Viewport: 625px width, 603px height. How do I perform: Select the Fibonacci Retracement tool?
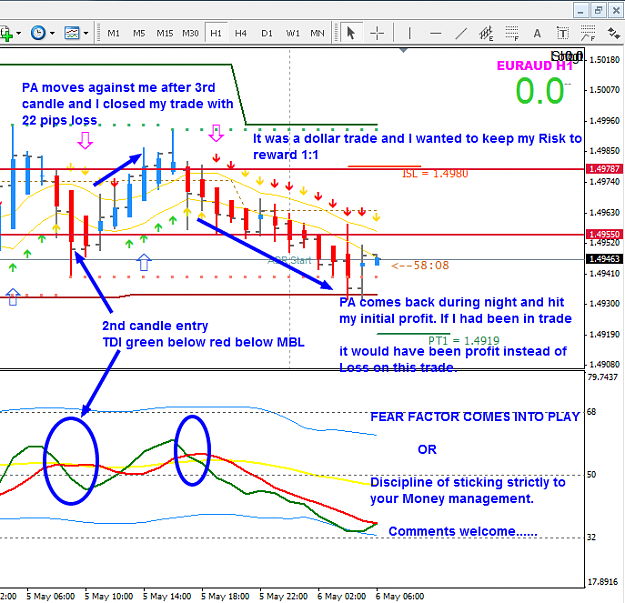512,33
